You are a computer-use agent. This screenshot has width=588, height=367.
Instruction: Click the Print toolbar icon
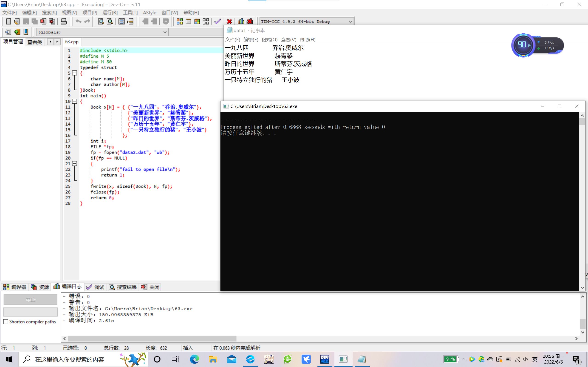(x=64, y=21)
